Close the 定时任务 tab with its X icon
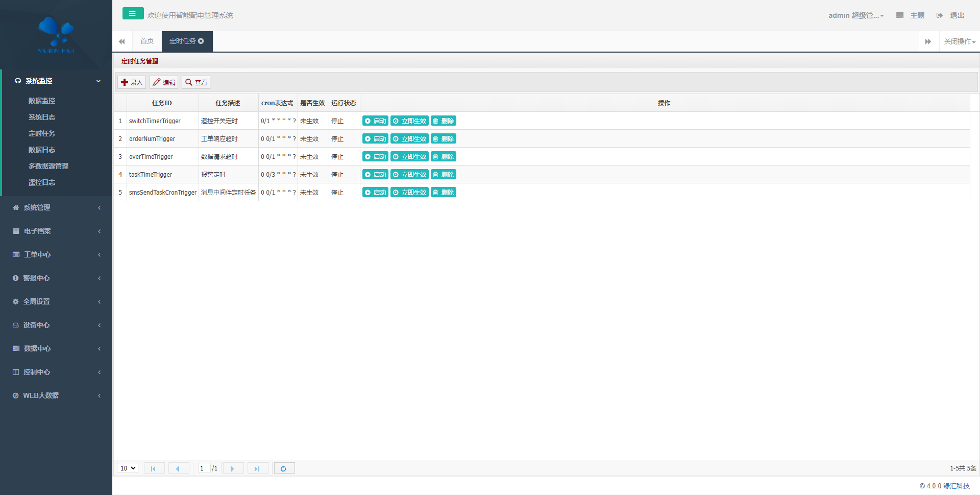 click(201, 41)
